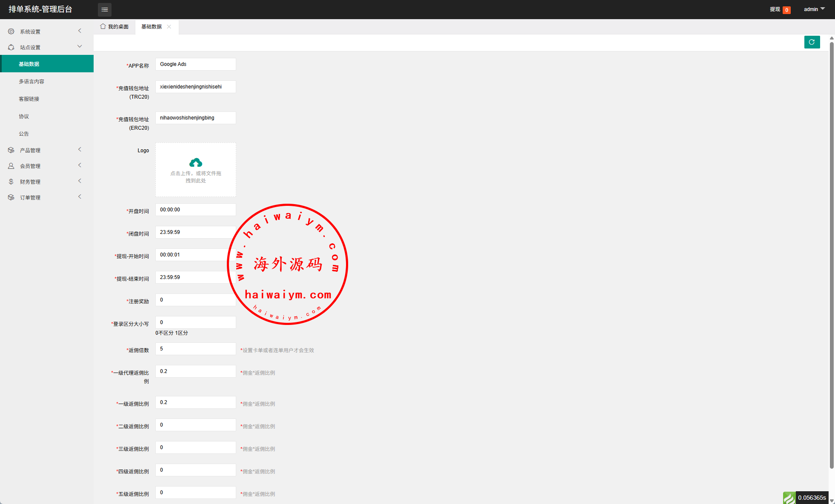Click the order management box icon
Viewport: 835px width, 504px height.
pyautogui.click(x=11, y=197)
